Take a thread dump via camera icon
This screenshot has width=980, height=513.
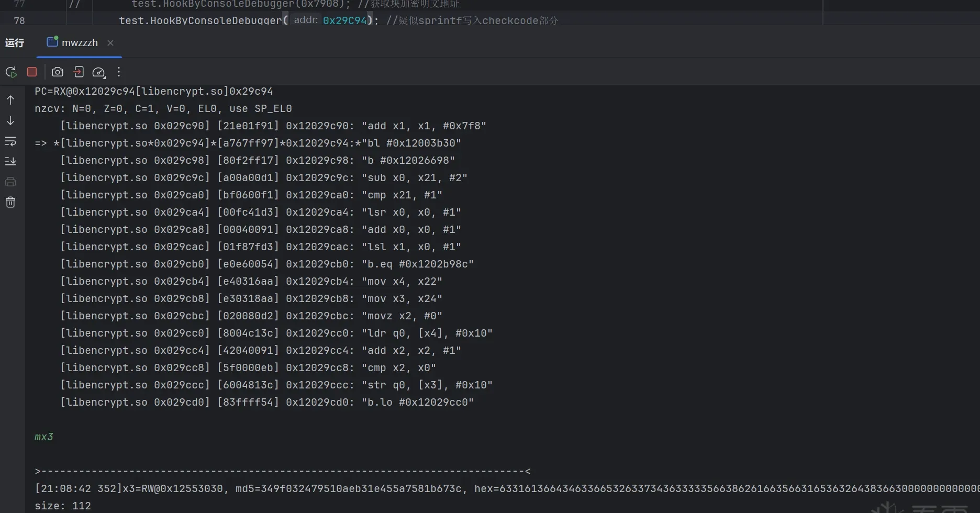point(58,72)
